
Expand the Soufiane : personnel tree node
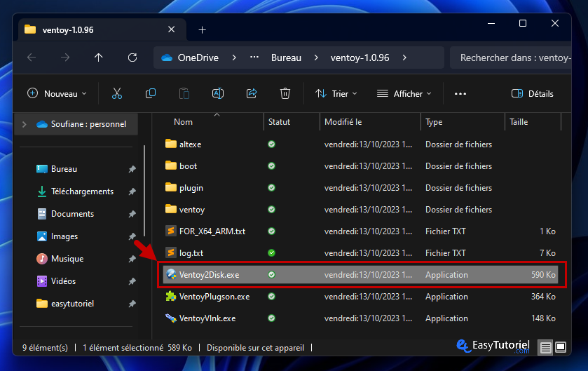[25, 124]
